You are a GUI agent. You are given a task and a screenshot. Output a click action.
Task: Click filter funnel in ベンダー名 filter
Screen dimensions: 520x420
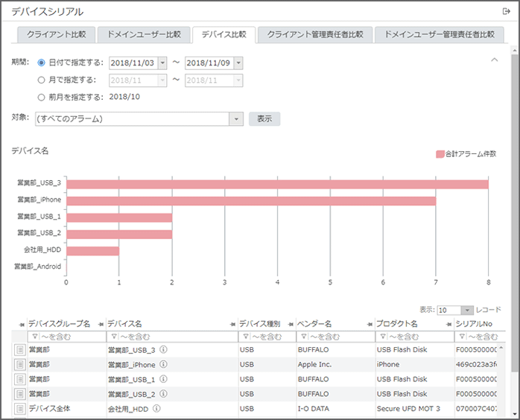pos(304,337)
